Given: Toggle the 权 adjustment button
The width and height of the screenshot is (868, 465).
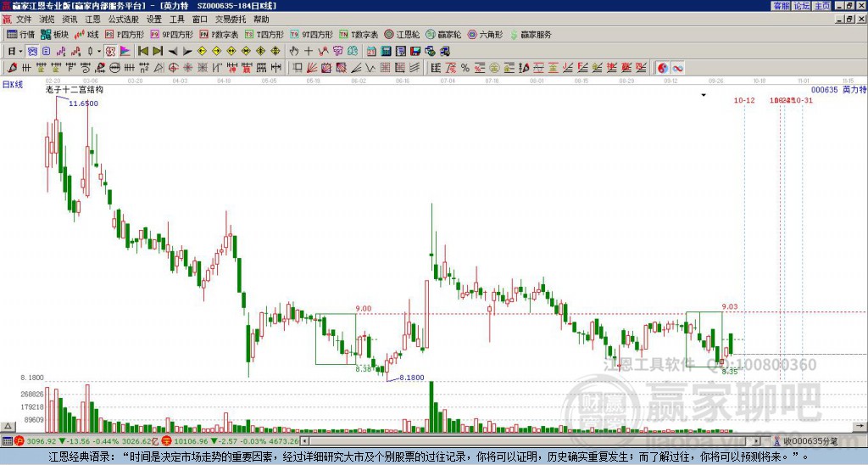Looking at the screenshot, I should pyautogui.click(x=110, y=52).
